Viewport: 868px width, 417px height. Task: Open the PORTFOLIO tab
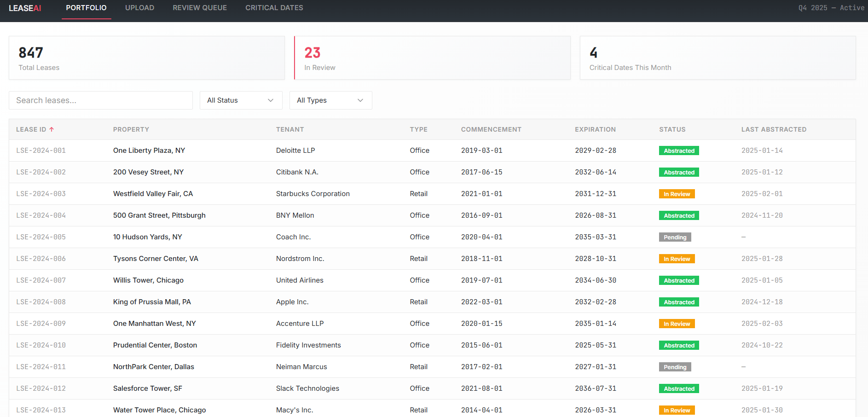(86, 8)
